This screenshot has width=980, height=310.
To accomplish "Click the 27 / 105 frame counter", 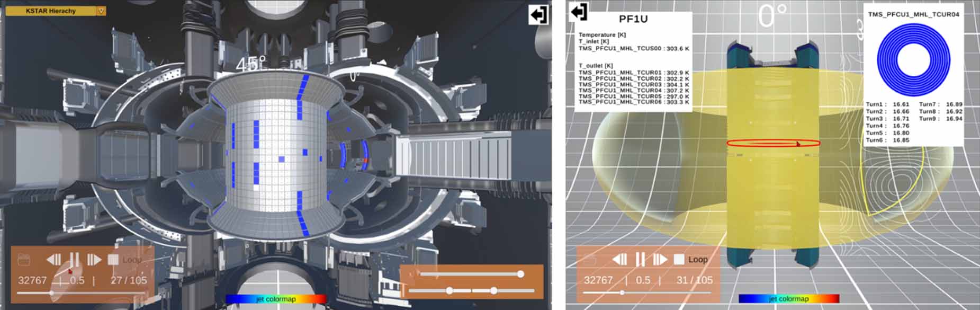I will coord(129,280).
